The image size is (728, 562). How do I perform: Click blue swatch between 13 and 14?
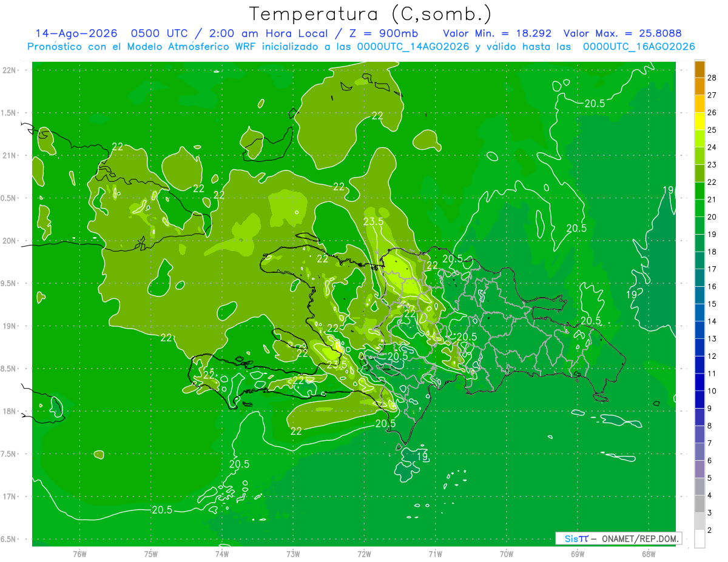coord(699,330)
